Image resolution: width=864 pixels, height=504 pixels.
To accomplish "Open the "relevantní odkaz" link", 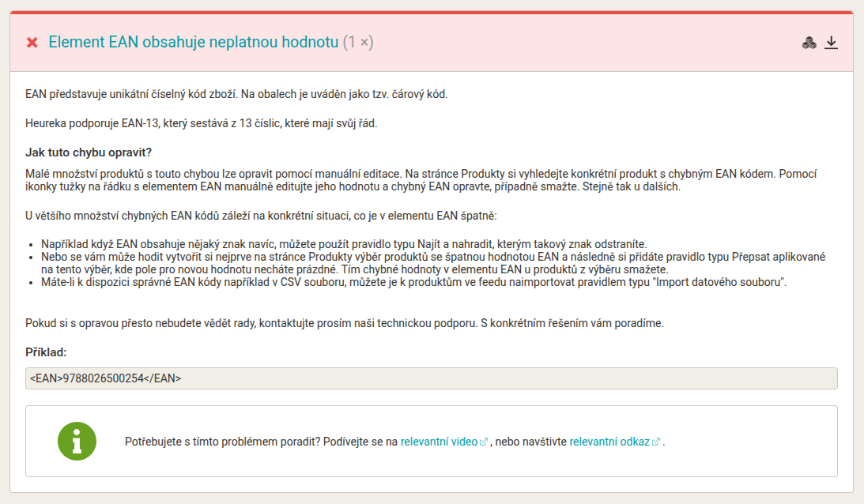I will click(609, 442).
